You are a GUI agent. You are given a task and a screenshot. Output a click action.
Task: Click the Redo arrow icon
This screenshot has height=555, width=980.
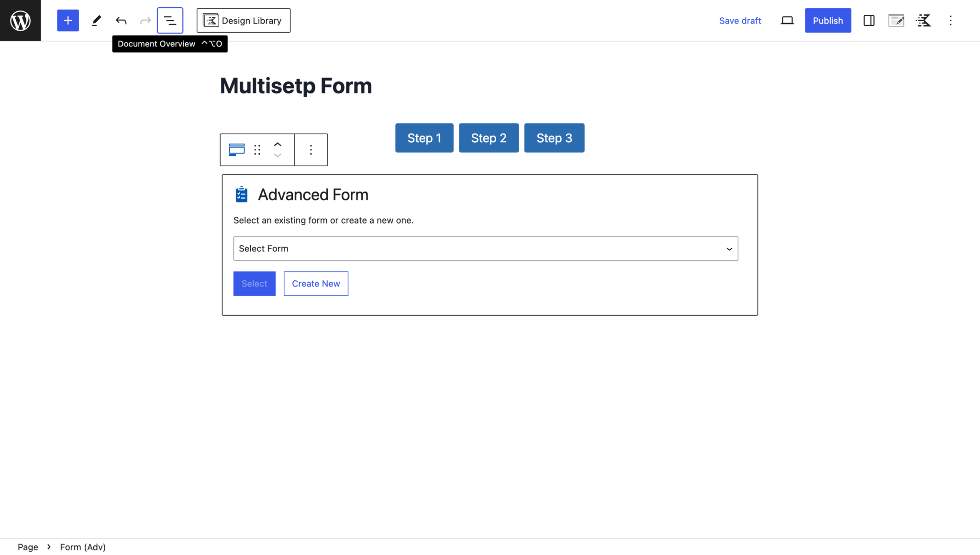(x=145, y=20)
